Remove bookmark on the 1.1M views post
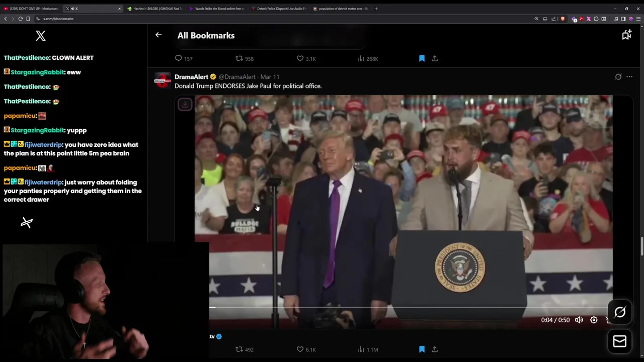Screen dimensions: 644x362 click(x=422, y=349)
